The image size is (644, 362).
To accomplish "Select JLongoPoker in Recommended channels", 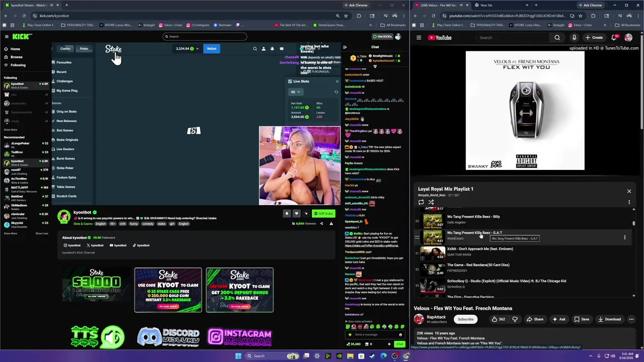I will pyautogui.click(x=25, y=144).
